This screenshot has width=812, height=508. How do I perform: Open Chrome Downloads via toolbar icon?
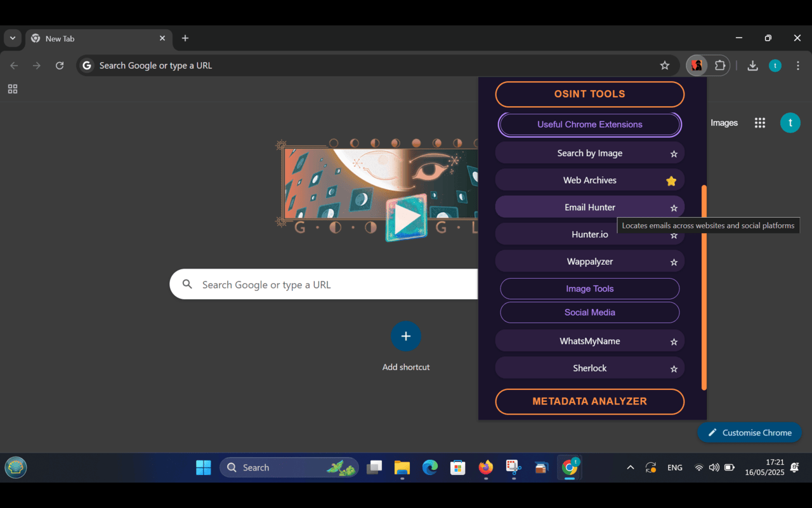pyautogui.click(x=752, y=65)
